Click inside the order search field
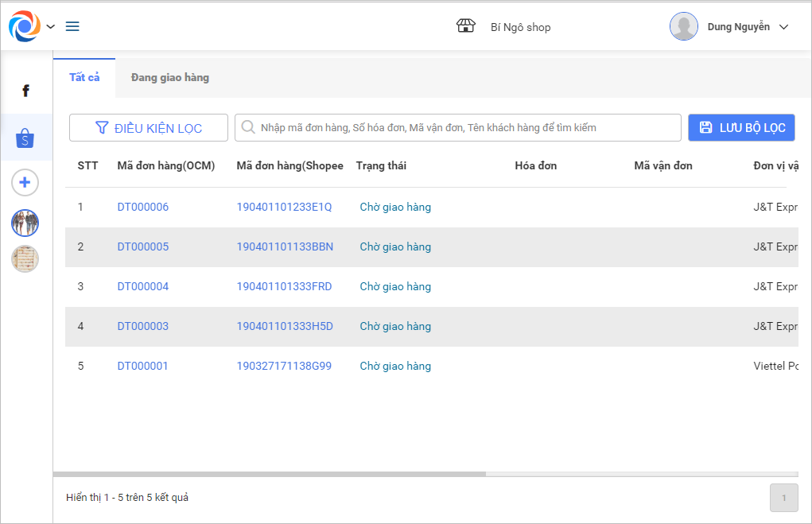 (x=457, y=127)
